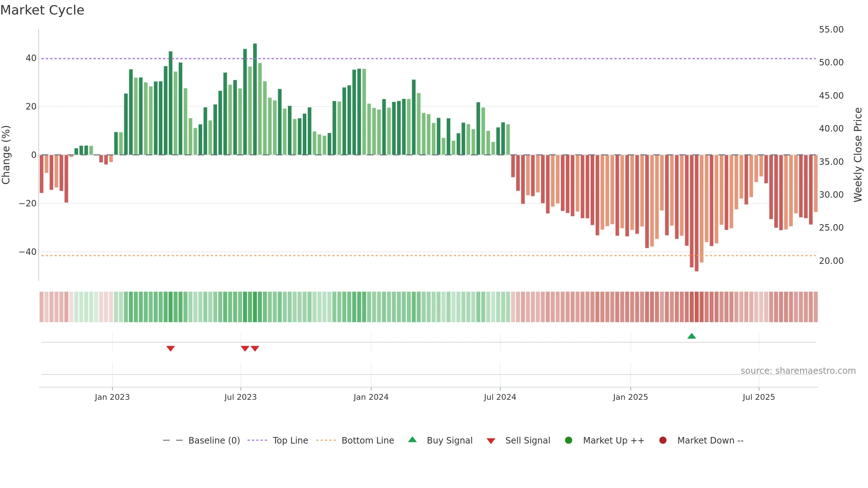Viewport: 868px width, 488px height.
Task: Click the 25.00 price axis label
Action: coord(831,228)
